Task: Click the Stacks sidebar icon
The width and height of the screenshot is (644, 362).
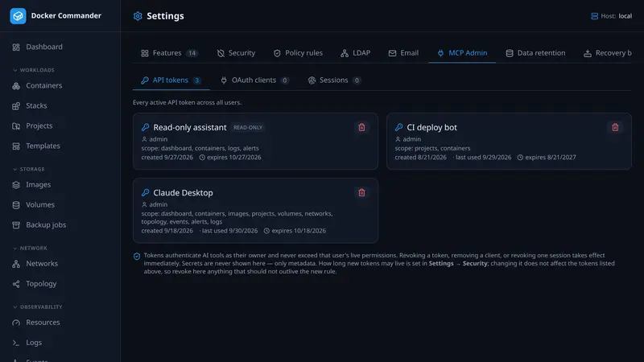Action: (x=16, y=106)
